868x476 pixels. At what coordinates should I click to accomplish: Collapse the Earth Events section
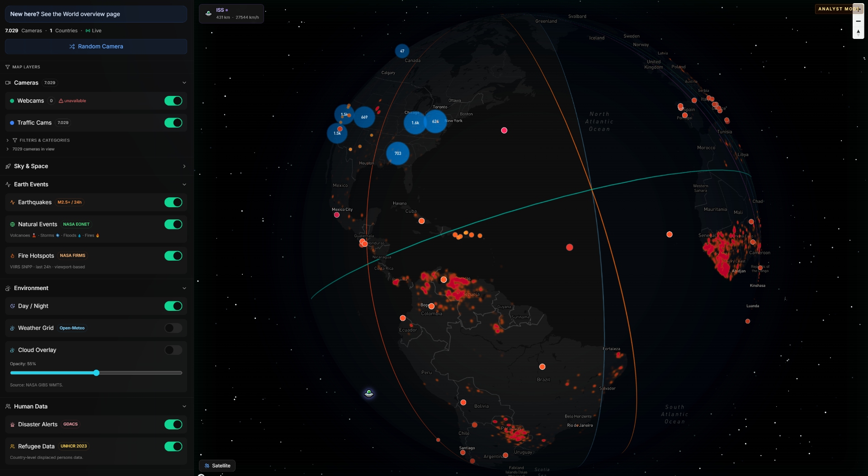pos(184,185)
